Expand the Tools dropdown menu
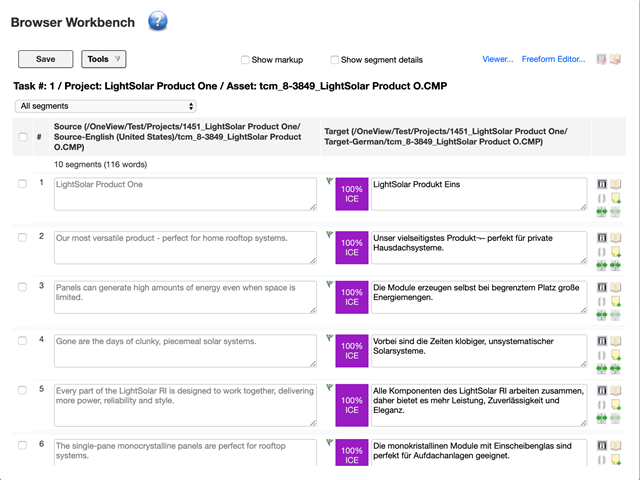 coord(104,59)
